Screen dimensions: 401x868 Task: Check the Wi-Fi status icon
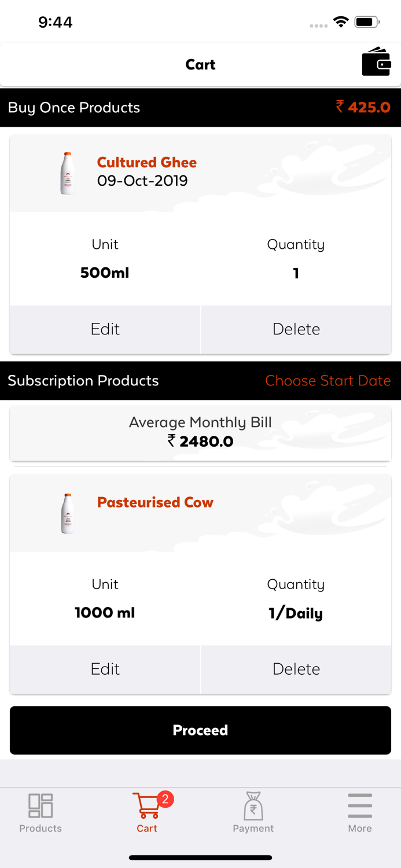coord(341,23)
